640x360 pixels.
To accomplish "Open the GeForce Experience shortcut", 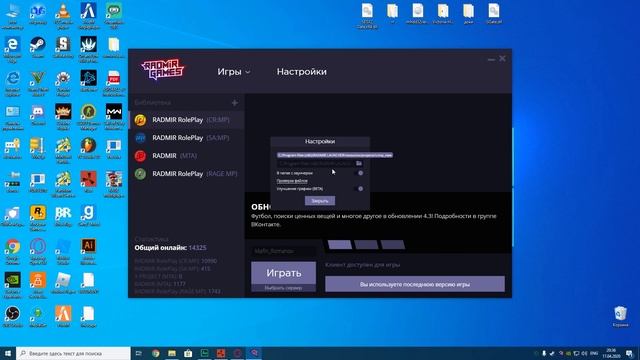I will [13, 285].
